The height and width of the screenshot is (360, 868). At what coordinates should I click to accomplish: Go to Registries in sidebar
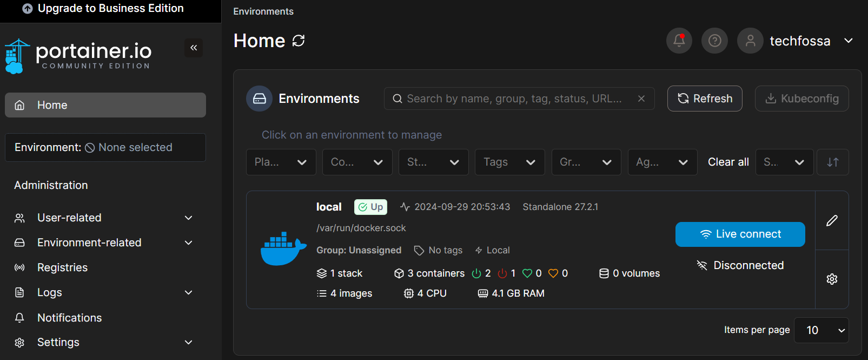point(62,267)
